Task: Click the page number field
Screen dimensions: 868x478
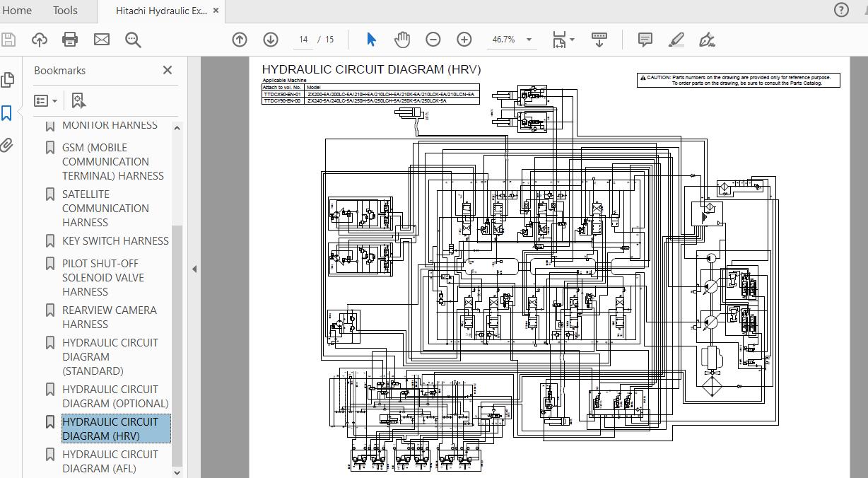Action: 303,40
